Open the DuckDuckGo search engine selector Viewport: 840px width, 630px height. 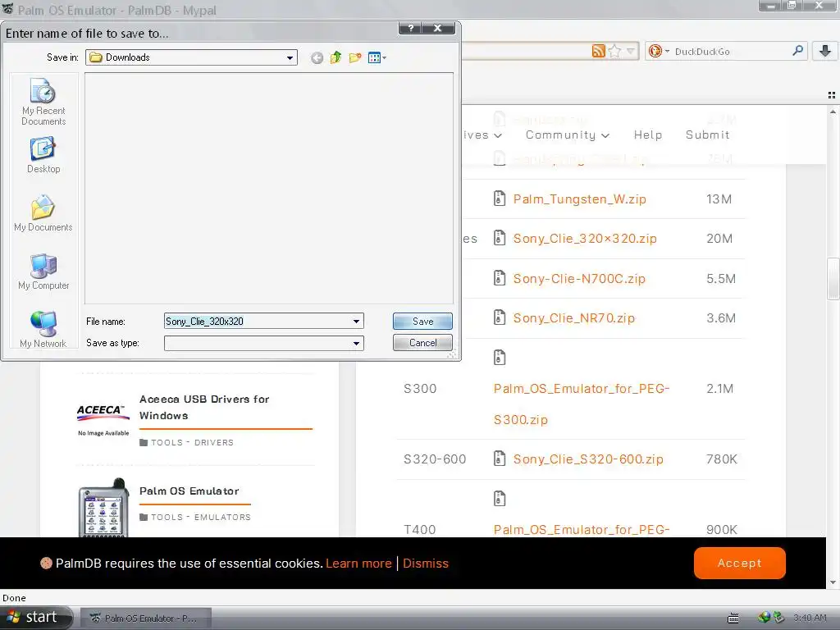click(659, 51)
